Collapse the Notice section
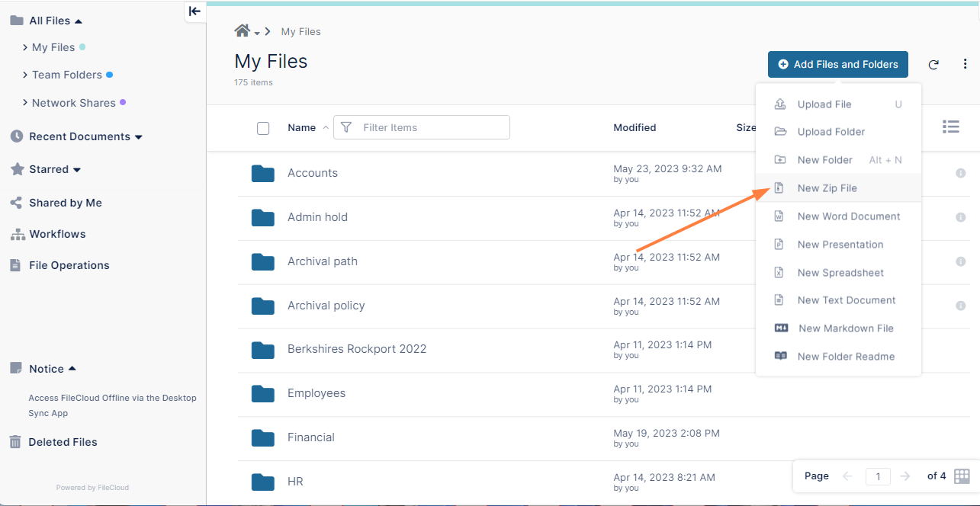Screen dimensions: 980x506 [x=73, y=368]
